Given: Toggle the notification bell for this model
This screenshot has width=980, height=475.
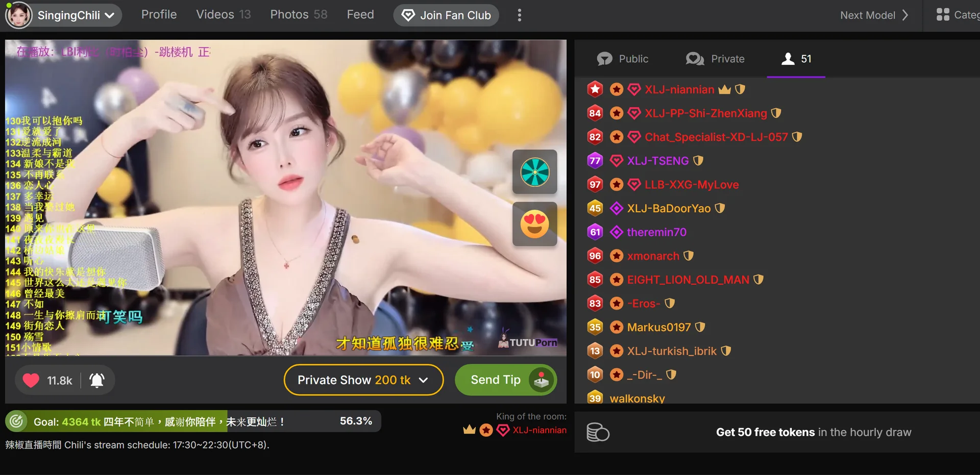Looking at the screenshot, I should (x=97, y=381).
